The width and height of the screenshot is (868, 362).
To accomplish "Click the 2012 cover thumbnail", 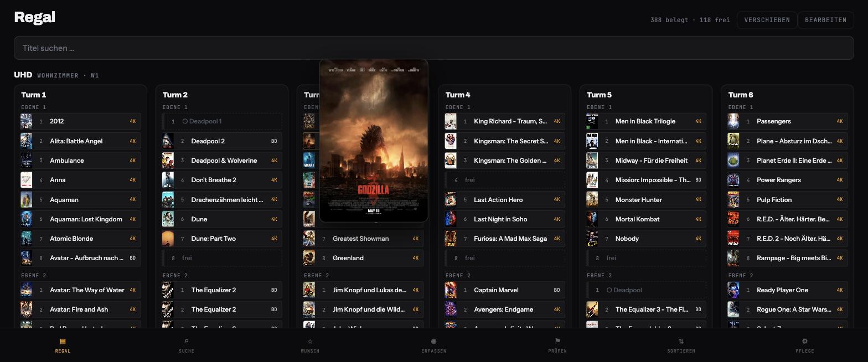I will [x=26, y=121].
